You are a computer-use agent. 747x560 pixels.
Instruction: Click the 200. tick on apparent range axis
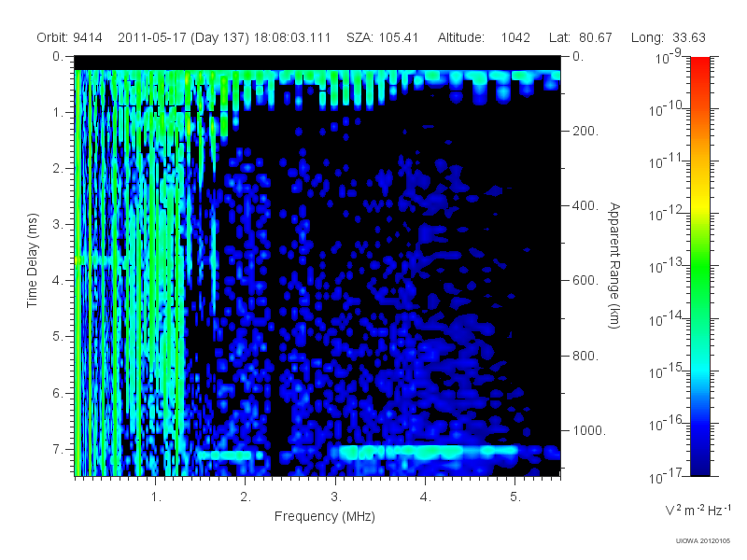[x=585, y=131]
